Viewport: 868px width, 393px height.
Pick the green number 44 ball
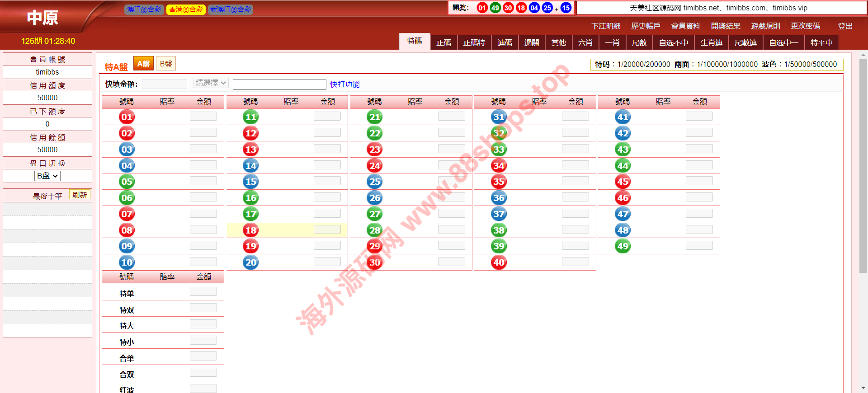tap(623, 166)
